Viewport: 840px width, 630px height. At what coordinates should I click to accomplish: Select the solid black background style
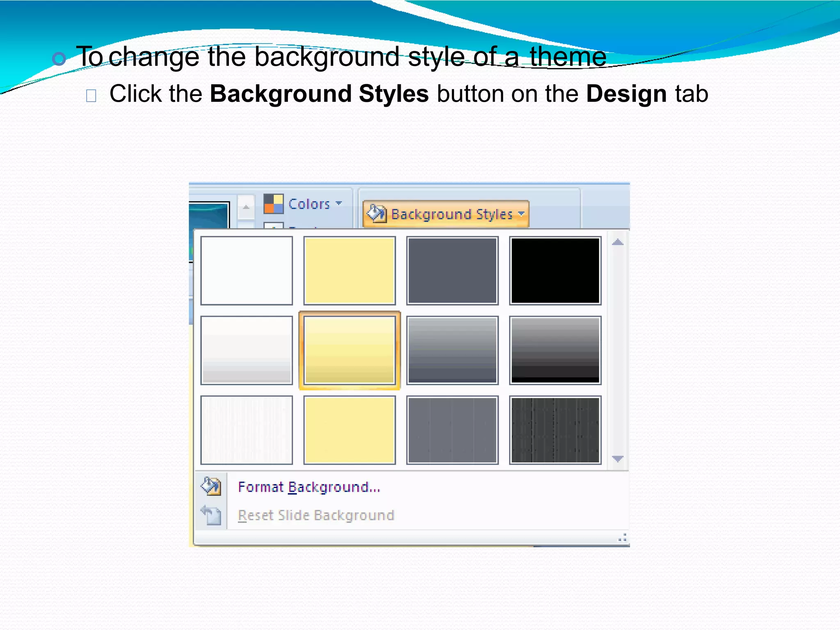coord(555,271)
